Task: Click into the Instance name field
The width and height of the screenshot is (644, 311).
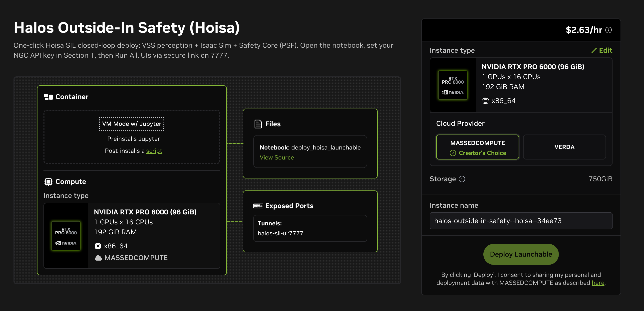Action: point(521,221)
